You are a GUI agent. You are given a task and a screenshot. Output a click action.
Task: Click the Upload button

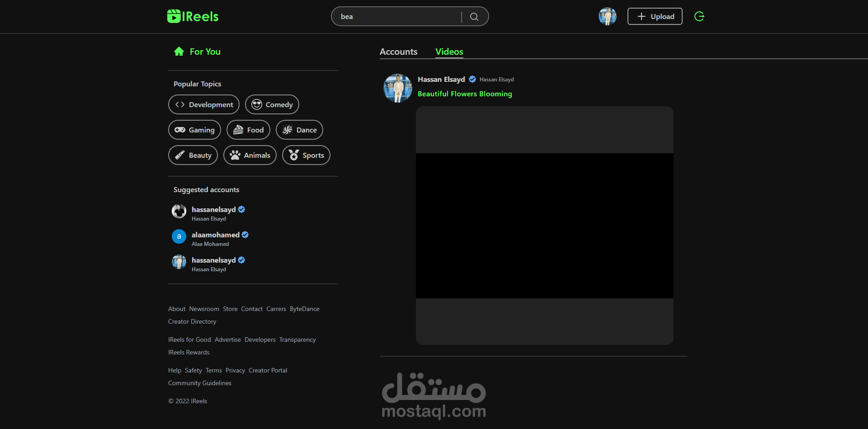tap(655, 16)
